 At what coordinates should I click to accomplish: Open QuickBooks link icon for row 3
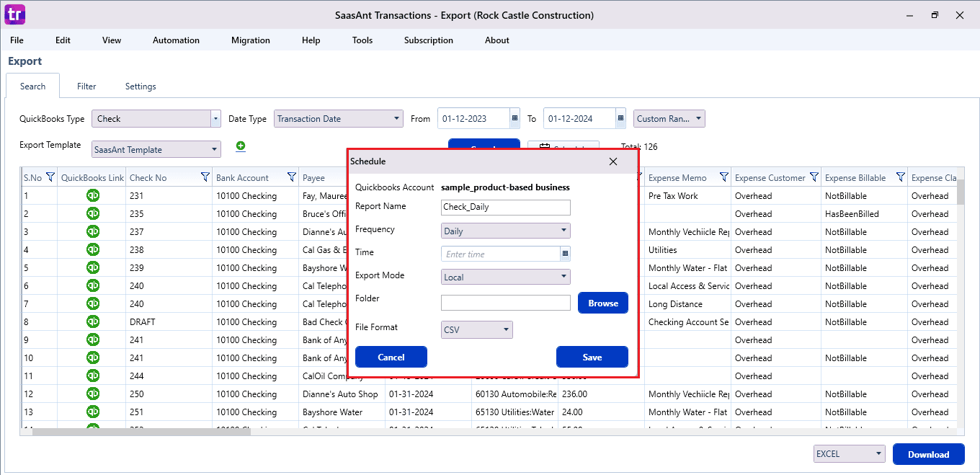click(93, 231)
